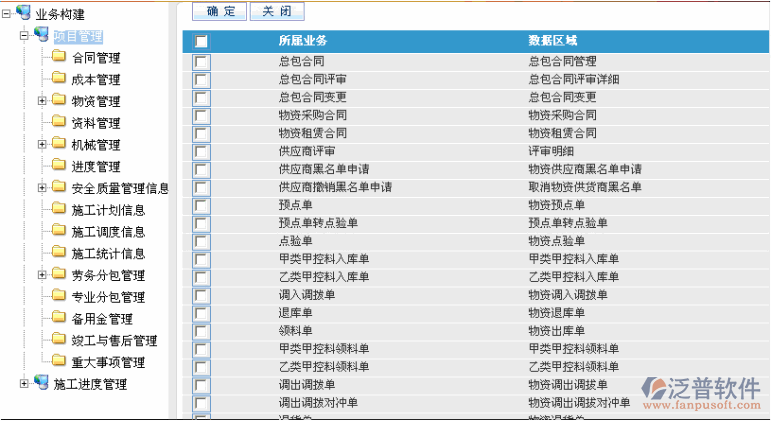This screenshot has width=771, height=421.
Task: Click the 成本管理 folder icon
Action: tap(59, 77)
